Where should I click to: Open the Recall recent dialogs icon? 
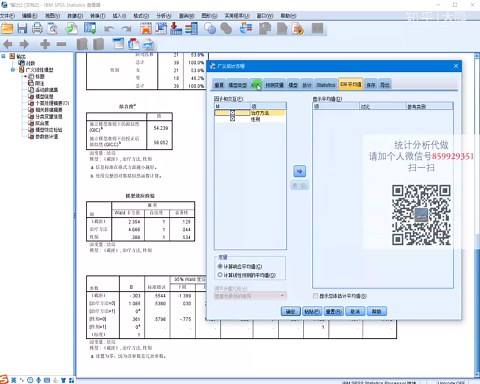tap(90, 29)
